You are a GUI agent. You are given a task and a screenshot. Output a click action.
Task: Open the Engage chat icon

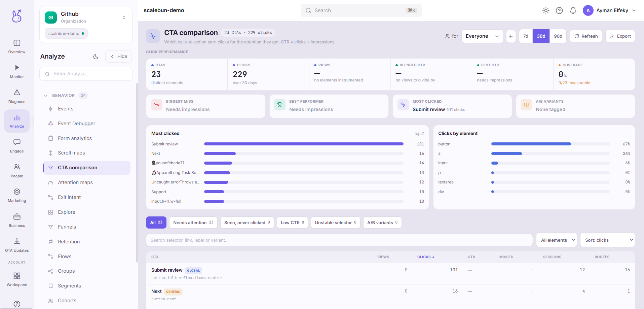tap(17, 142)
